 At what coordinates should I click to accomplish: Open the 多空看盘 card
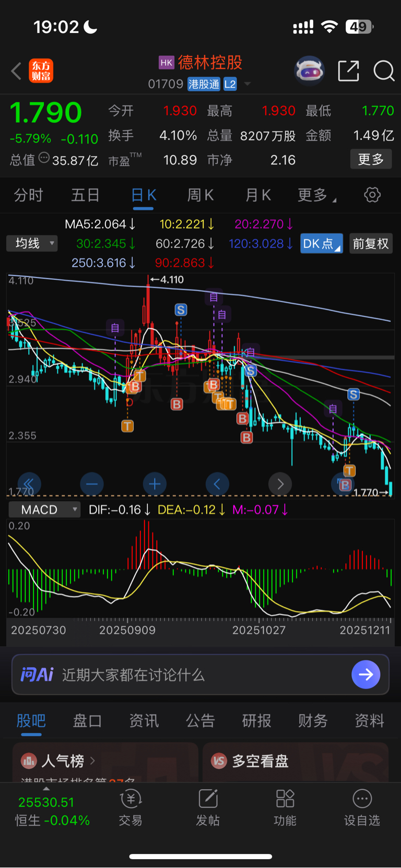pos(296,762)
